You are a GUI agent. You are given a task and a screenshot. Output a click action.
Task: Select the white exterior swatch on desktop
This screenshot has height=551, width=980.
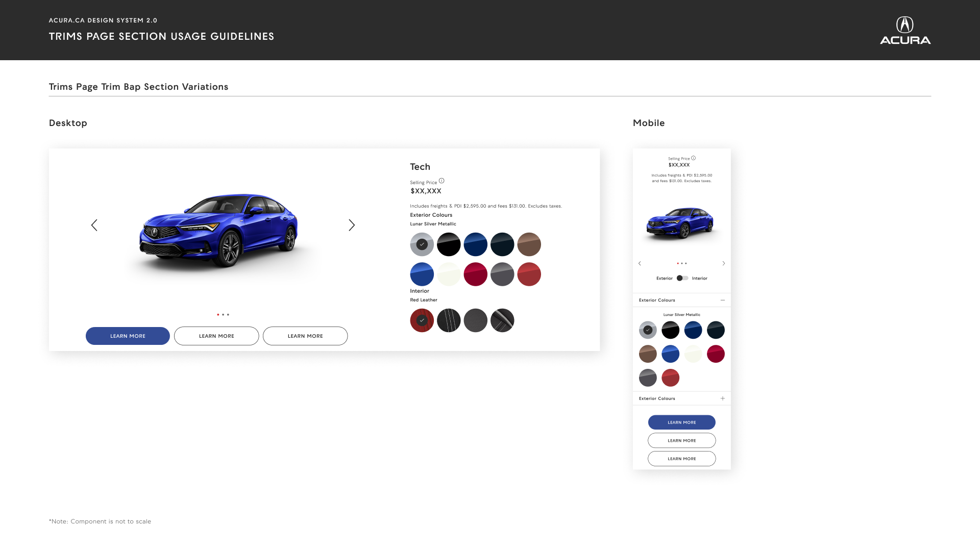coord(449,274)
